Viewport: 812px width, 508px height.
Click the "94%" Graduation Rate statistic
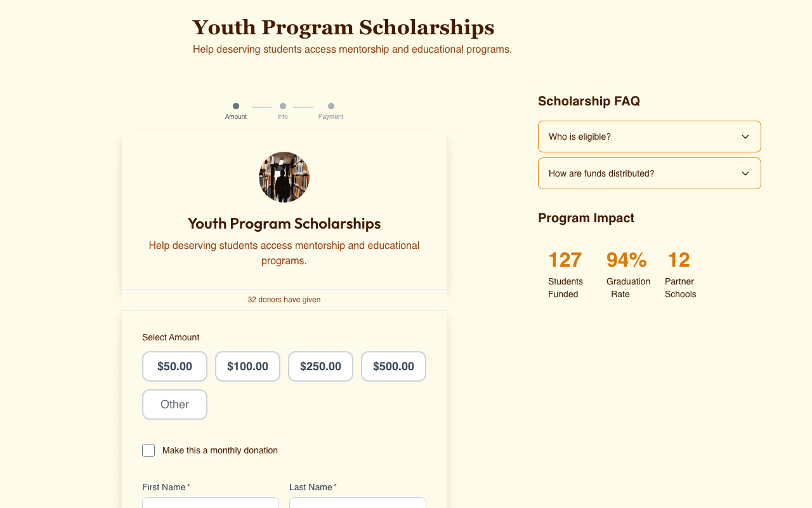coord(627,259)
